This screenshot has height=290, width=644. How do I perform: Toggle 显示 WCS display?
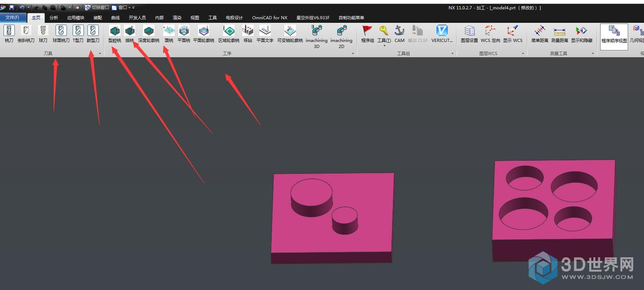[x=512, y=34]
